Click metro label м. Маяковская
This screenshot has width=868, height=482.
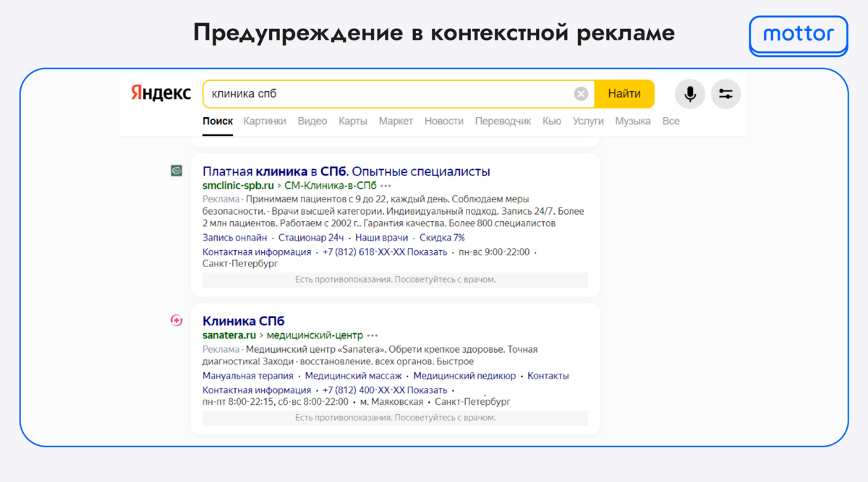click(391, 401)
